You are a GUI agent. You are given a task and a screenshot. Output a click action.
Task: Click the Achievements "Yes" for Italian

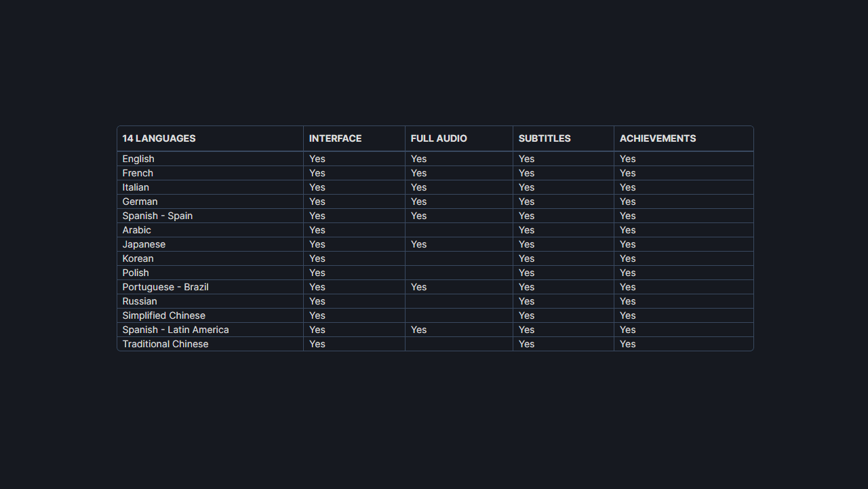coord(627,187)
